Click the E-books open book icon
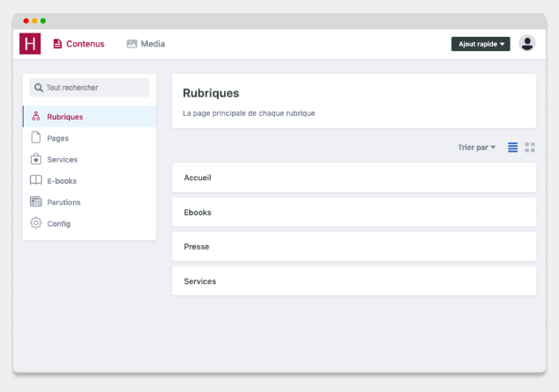 (36, 180)
